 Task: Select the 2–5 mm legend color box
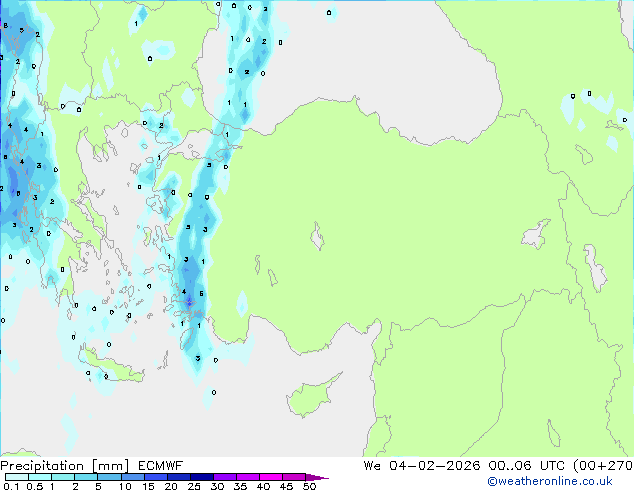click(86, 477)
